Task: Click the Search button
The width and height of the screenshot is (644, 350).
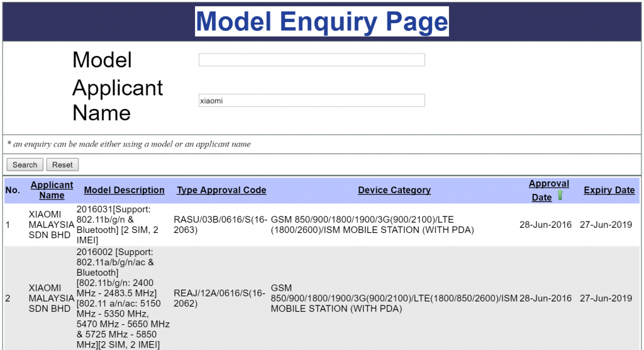Action: [x=25, y=164]
